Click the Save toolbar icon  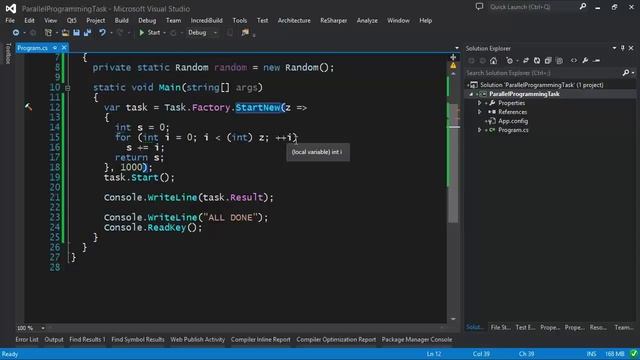click(76, 33)
